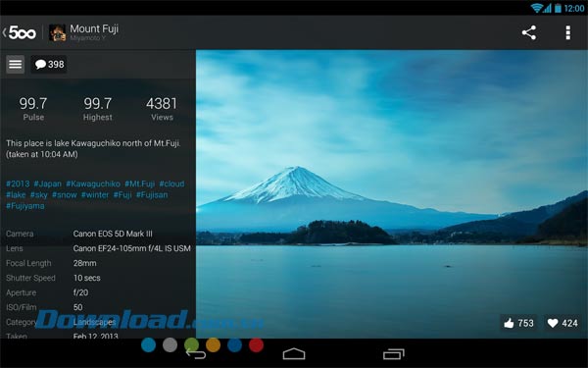Viewport: 588px width, 368px height.
Task: Select the 28mm focal length value
Action: coord(84,263)
